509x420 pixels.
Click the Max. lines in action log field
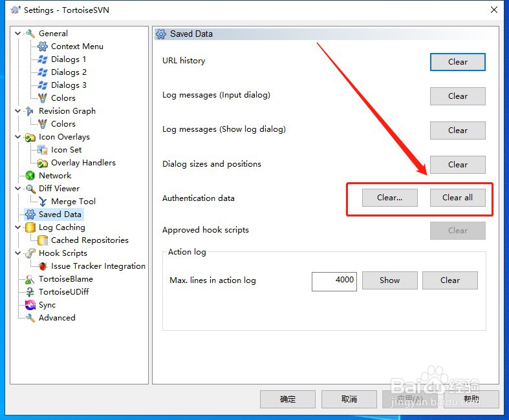click(334, 281)
